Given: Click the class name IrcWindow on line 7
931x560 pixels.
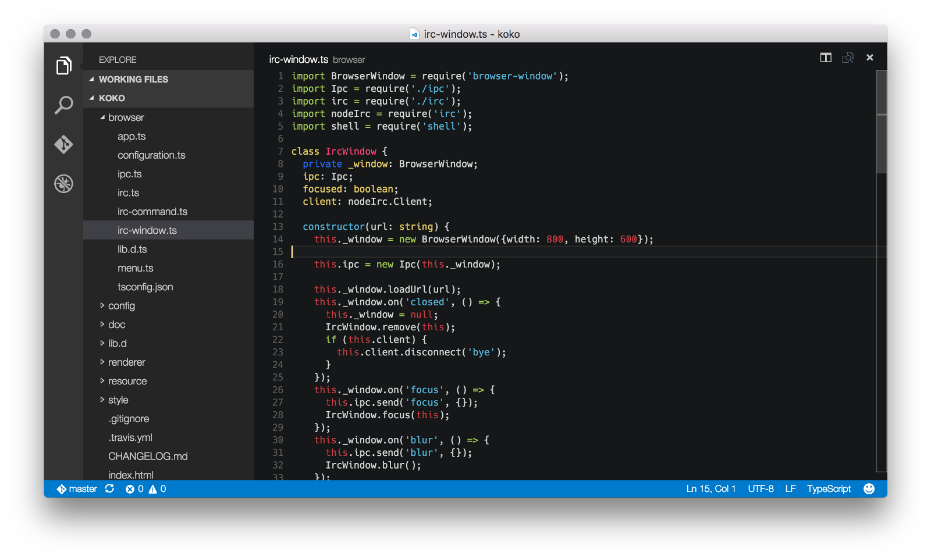Looking at the screenshot, I should 351,151.
